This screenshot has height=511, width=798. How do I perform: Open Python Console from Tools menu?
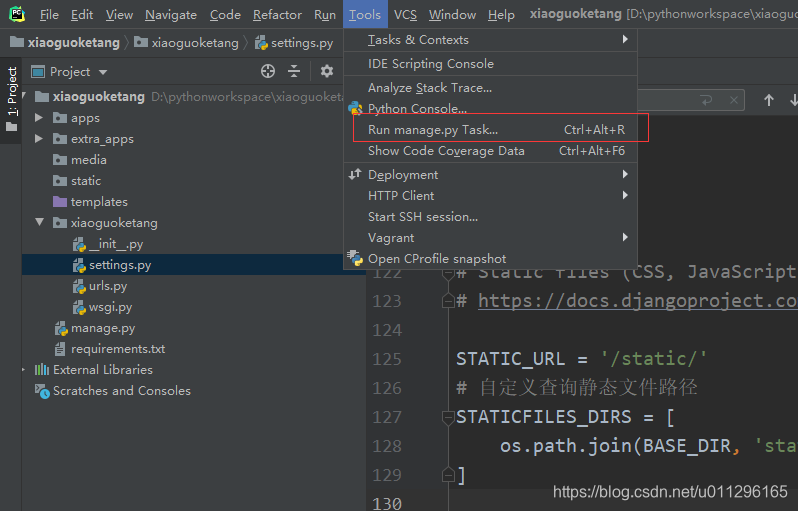tap(491, 108)
